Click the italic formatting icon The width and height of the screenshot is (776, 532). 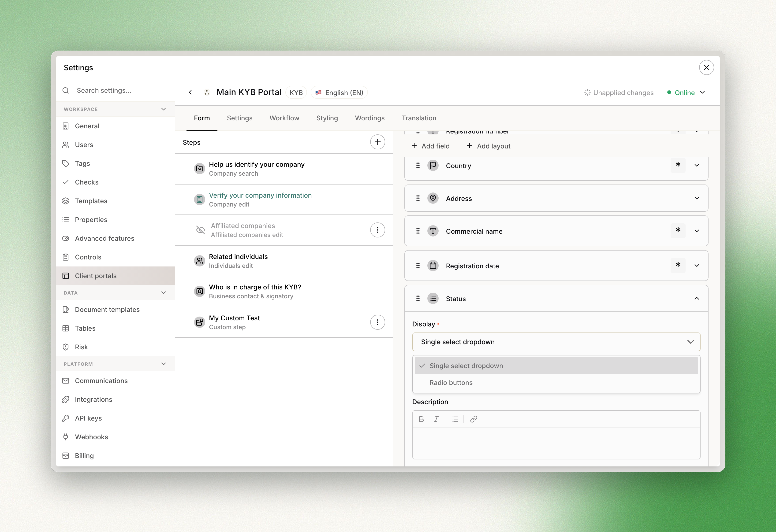click(436, 419)
